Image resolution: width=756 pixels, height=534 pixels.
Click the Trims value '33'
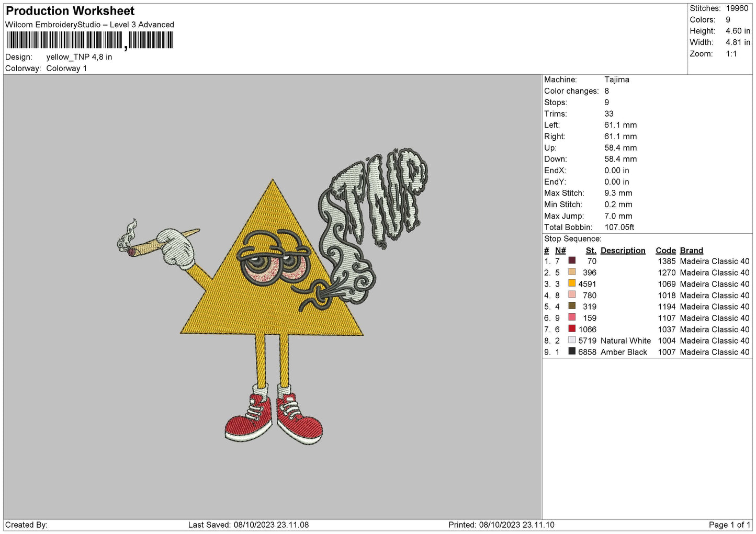pos(608,113)
